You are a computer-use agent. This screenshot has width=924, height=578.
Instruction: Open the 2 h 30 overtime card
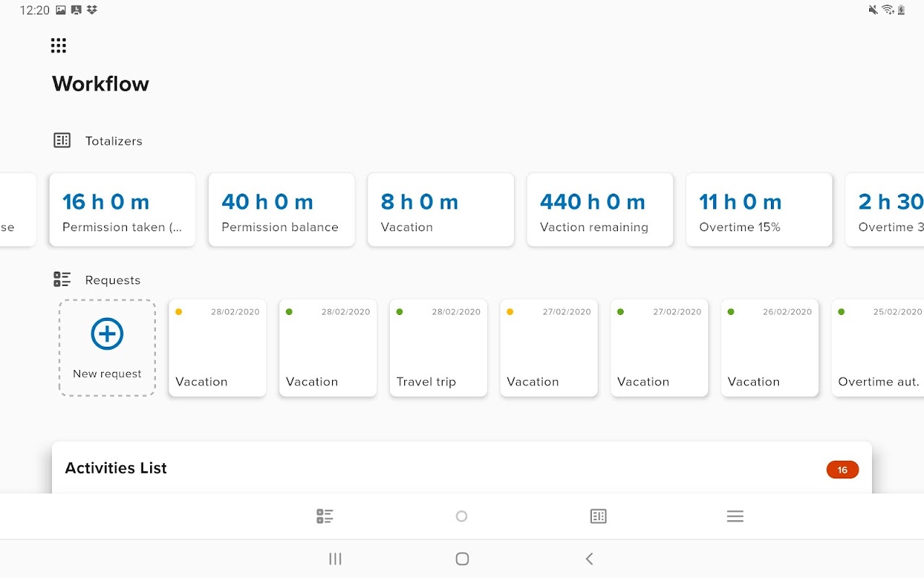[x=885, y=210]
